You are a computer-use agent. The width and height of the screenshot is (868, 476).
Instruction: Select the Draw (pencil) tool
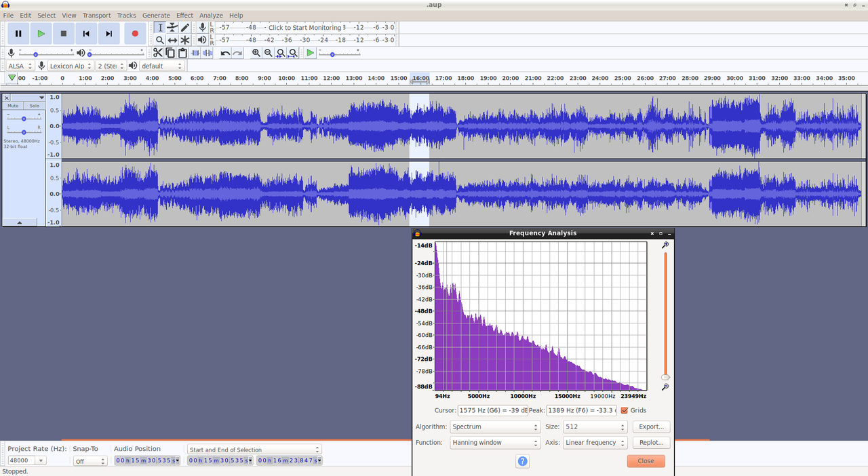point(184,27)
